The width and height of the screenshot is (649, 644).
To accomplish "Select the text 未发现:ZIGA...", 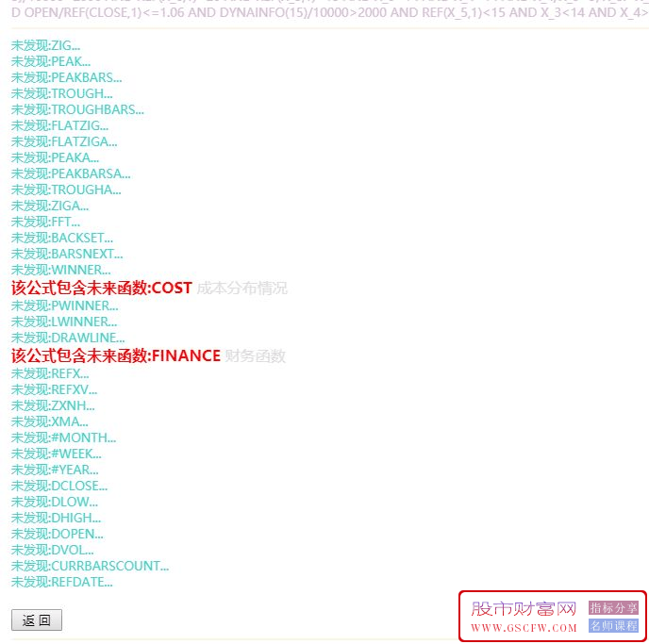I will tap(50, 206).
